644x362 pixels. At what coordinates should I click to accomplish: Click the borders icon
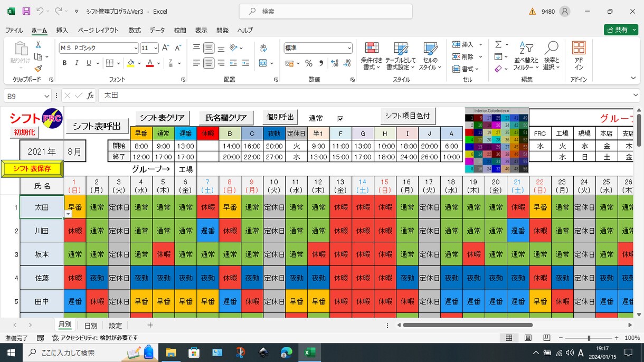(109, 63)
